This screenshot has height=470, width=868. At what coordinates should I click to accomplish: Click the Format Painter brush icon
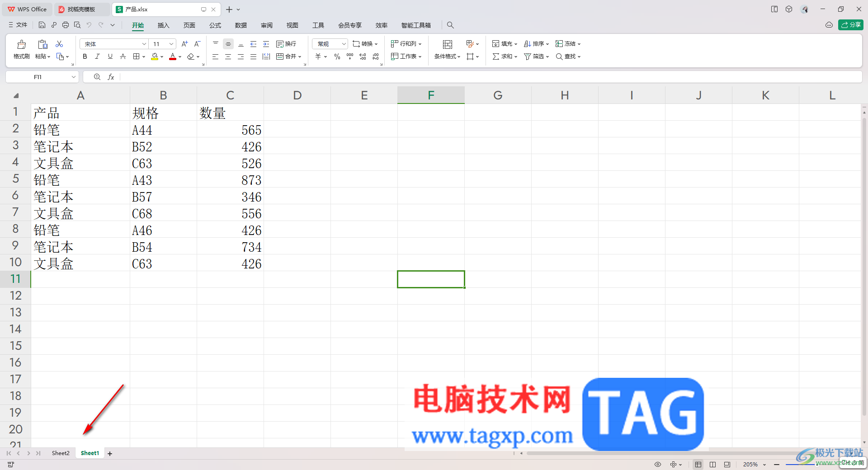click(x=21, y=44)
